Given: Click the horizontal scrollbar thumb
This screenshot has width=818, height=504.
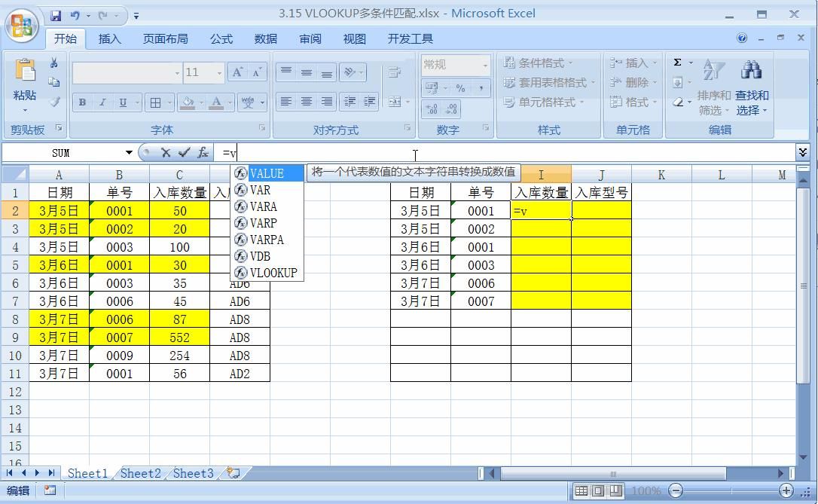Looking at the screenshot, I should click(613, 473).
